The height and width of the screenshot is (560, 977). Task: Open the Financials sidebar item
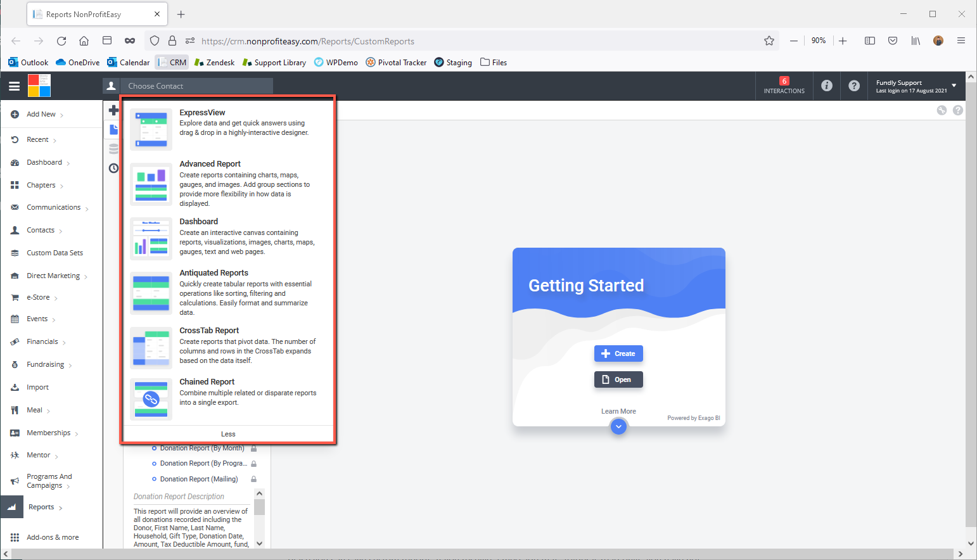(x=42, y=342)
